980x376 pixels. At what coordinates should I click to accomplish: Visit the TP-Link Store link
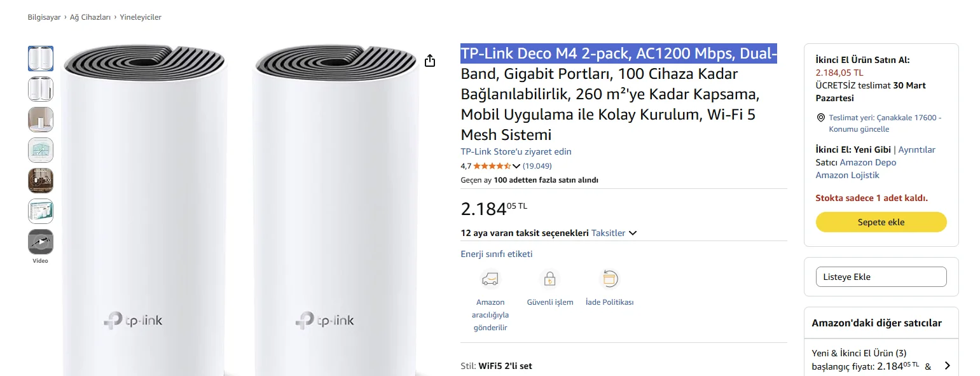[x=516, y=151]
